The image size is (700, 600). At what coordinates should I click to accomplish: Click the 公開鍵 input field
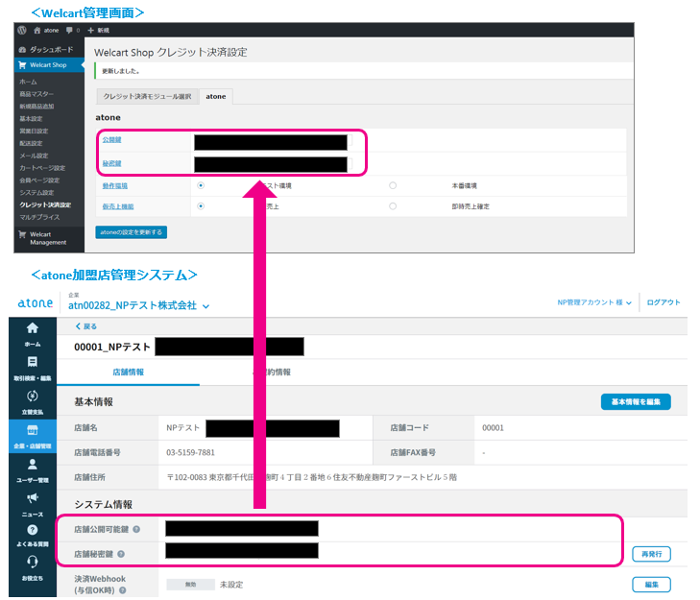pos(273,142)
